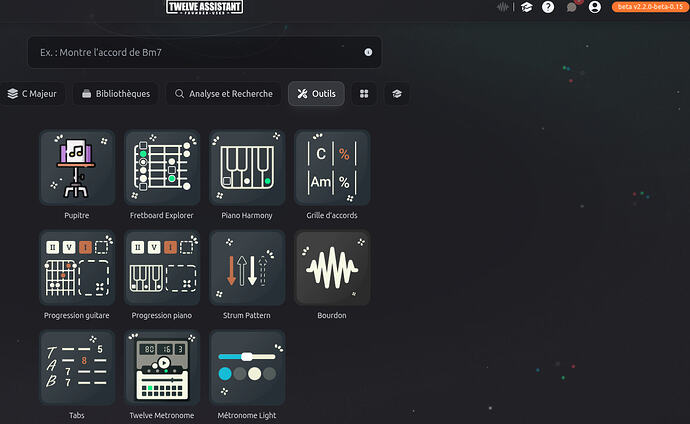Open the chat notifications bubble
This screenshot has height=424, width=690.
[572, 7]
